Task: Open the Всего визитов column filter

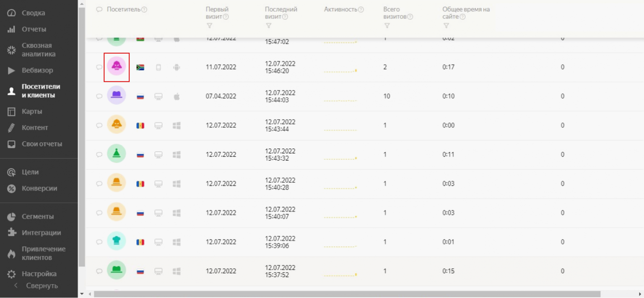Action: coord(387,26)
